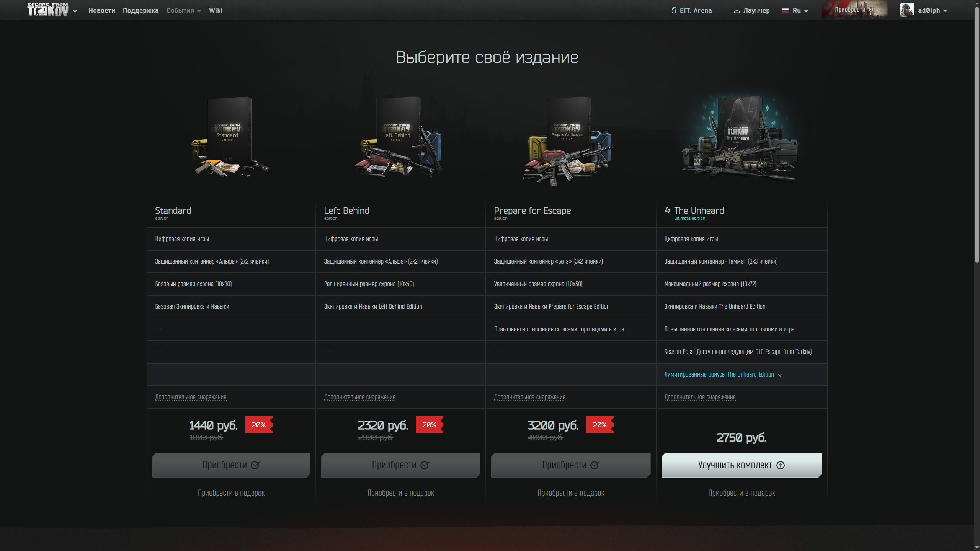Open Поддержка in the top navigation
The image size is (980, 551).
coord(140,11)
